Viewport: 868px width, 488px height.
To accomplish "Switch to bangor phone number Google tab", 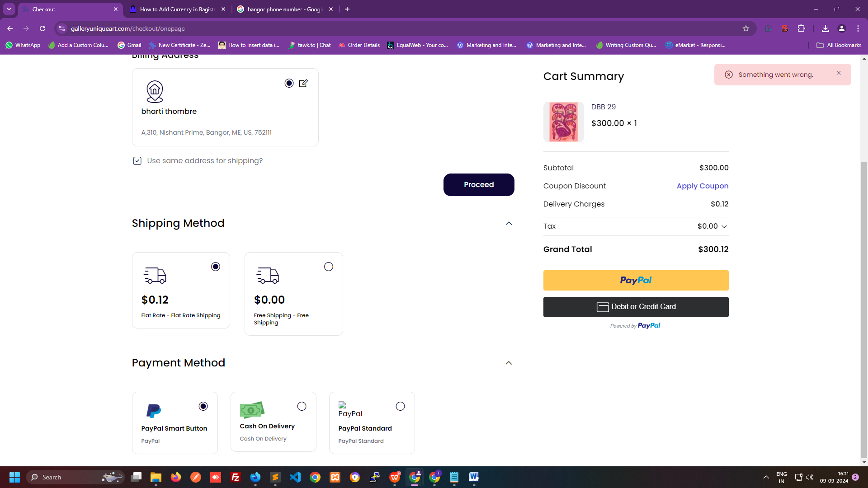I will coord(284,9).
